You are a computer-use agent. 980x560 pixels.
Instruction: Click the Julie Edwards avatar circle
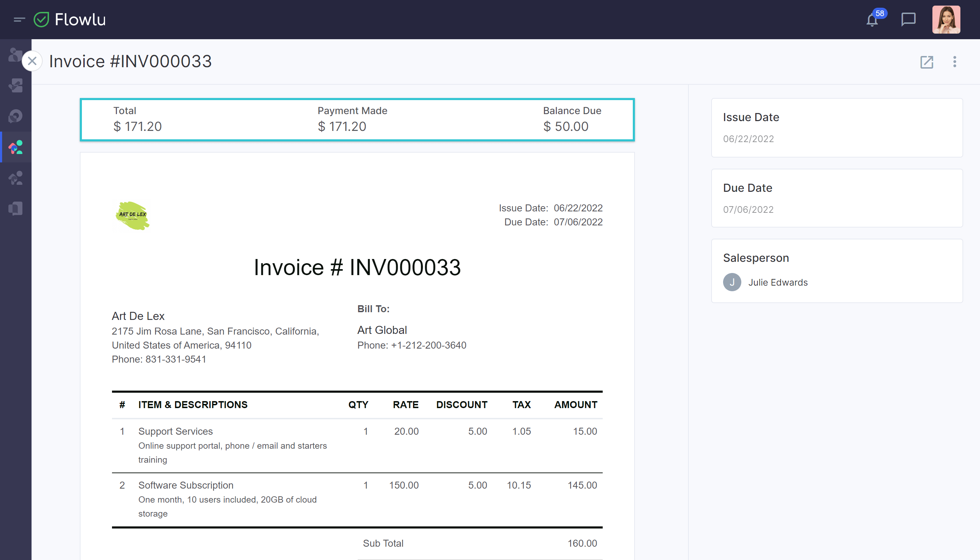coord(732,282)
